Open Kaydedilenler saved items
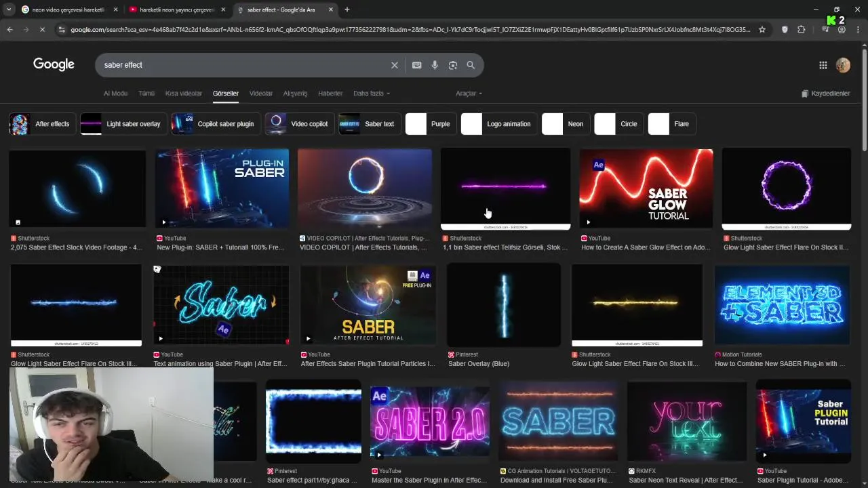 point(825,94)
